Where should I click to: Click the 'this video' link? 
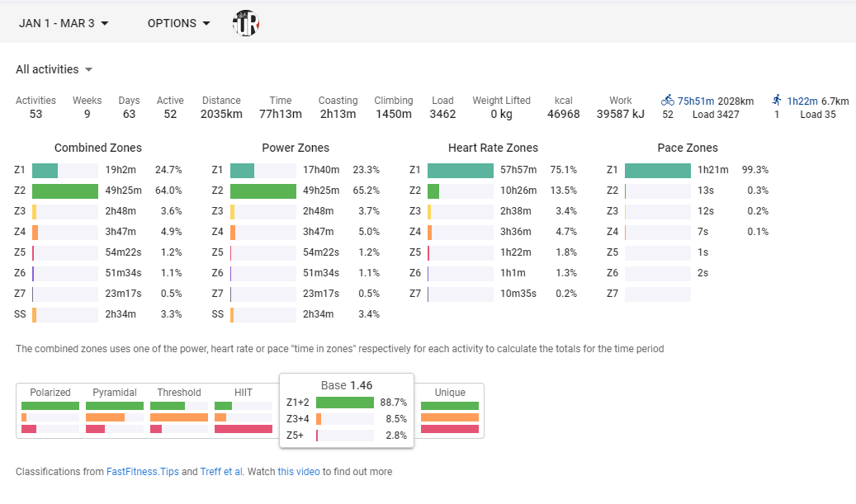click(x=298, y=472)
